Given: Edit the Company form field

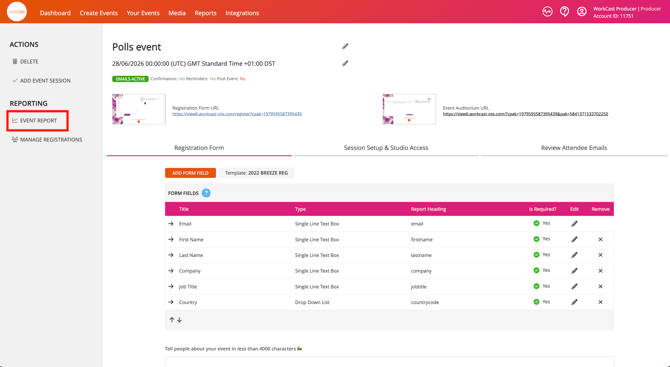Looking at the screenshot, I should (574, 271).
